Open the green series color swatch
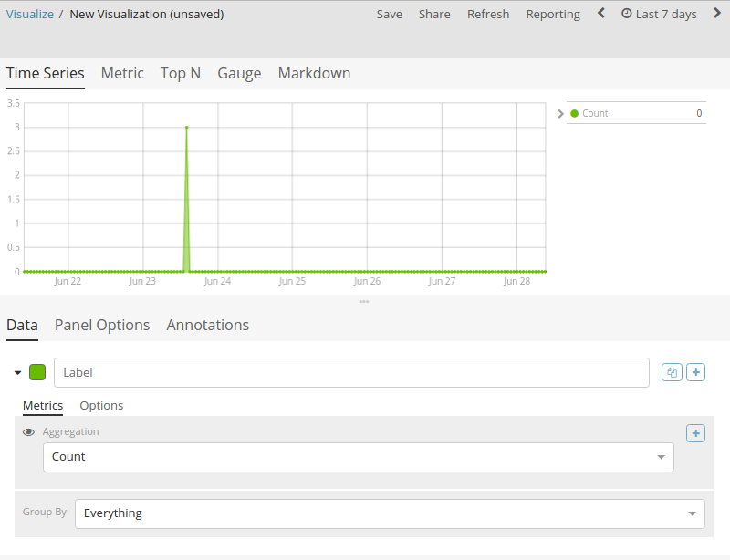This screenshot has height=560, width=730. pos(37,372)
